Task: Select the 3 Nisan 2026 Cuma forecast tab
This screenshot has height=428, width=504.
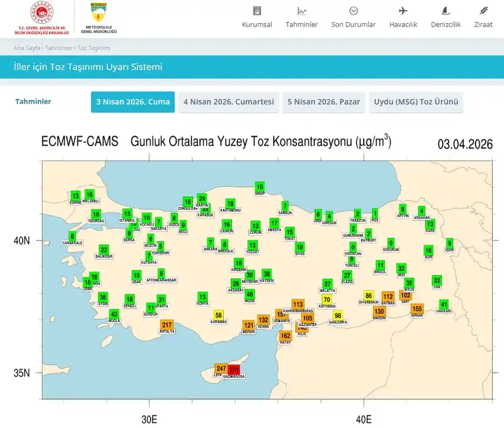Action: [133, 102]
